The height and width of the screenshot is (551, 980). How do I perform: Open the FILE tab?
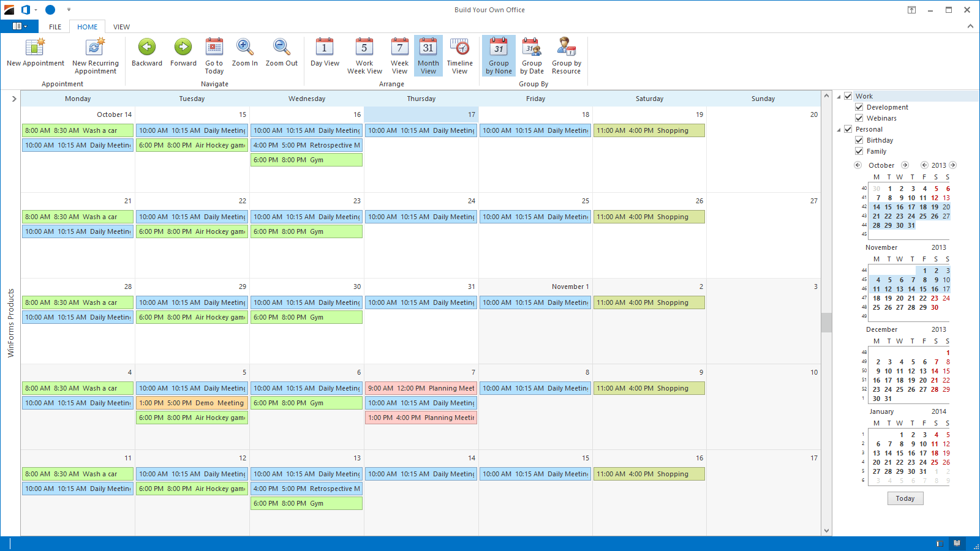click(55, 27)
